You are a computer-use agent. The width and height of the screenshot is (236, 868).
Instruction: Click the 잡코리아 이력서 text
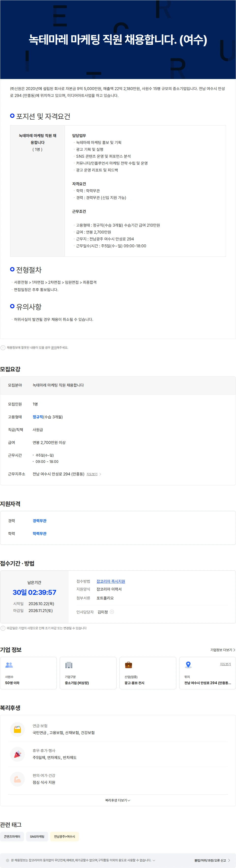click(109, 589)
